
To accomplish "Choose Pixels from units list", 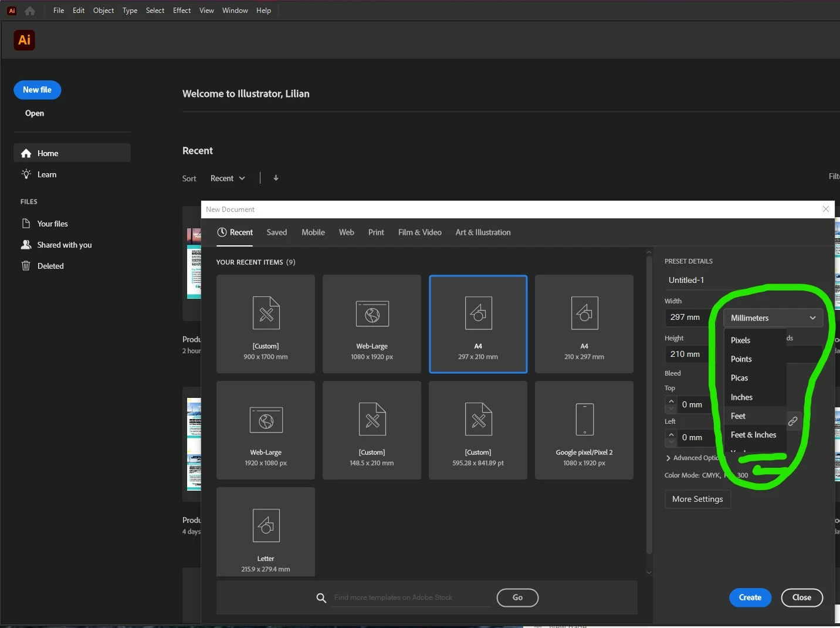I will [756, 340].
